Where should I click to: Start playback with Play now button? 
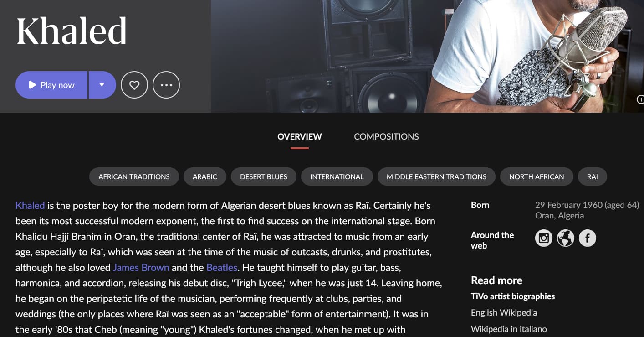pos(51,85)
